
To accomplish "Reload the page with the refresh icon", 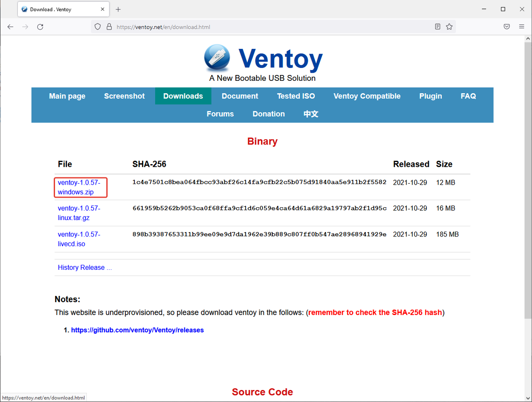I will point(40,27).
